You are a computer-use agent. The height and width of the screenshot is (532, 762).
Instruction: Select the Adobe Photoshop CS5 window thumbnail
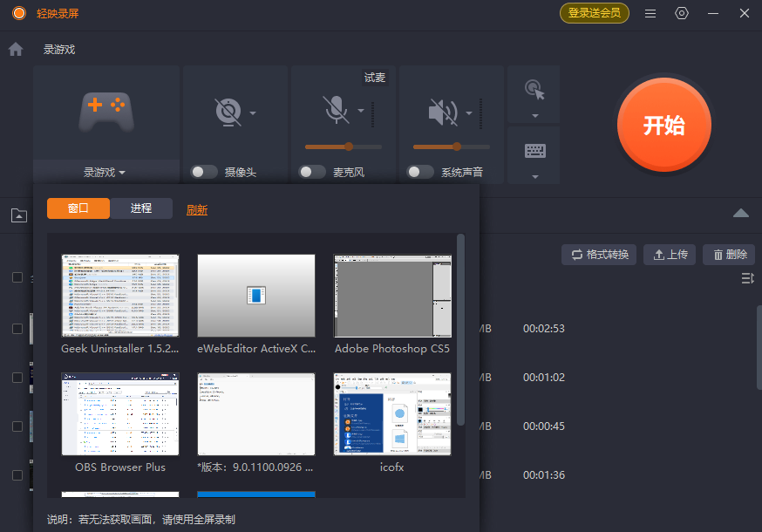pos(391,295)
